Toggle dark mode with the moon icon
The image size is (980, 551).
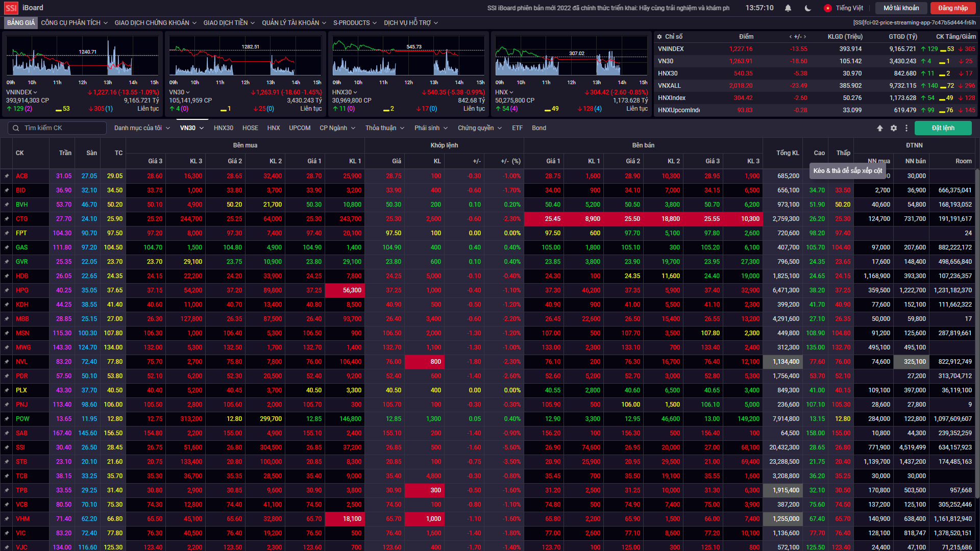[x=808, y=8]
